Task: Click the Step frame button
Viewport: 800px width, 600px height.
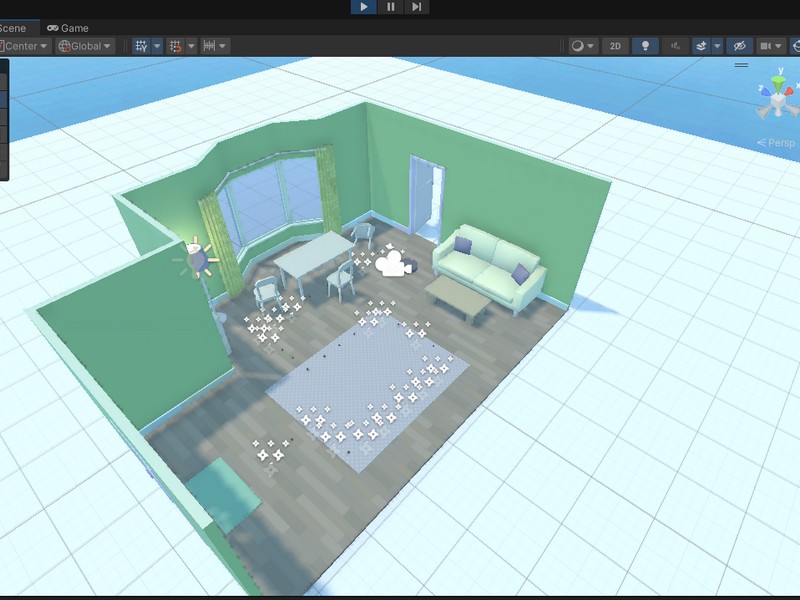Action: click(417, 7)
